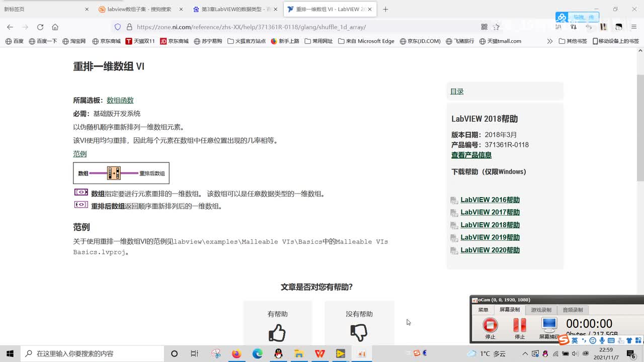This screenshot has width=644, height=362.
Task: Bookmark this page with the star icon
Action: pyautogui.click(x=496, y=27)
